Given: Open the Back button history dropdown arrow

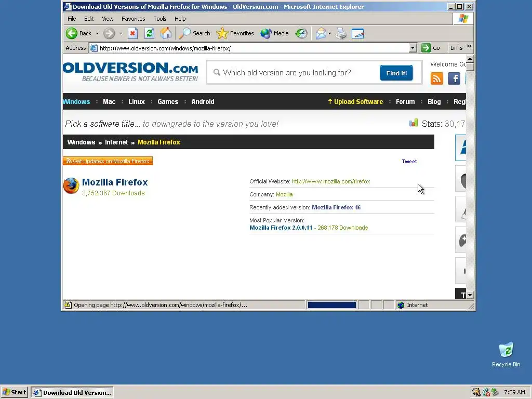Looking at the screenshot, I should pos(97,33).
